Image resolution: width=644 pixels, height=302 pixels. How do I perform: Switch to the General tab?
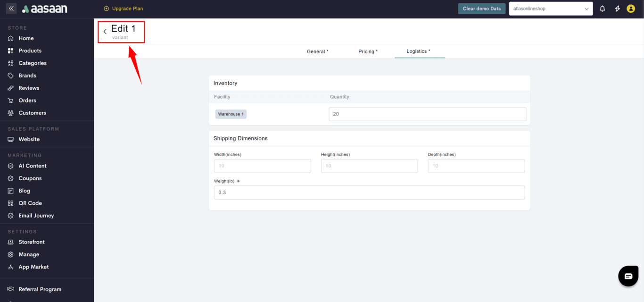pos(317,51)
